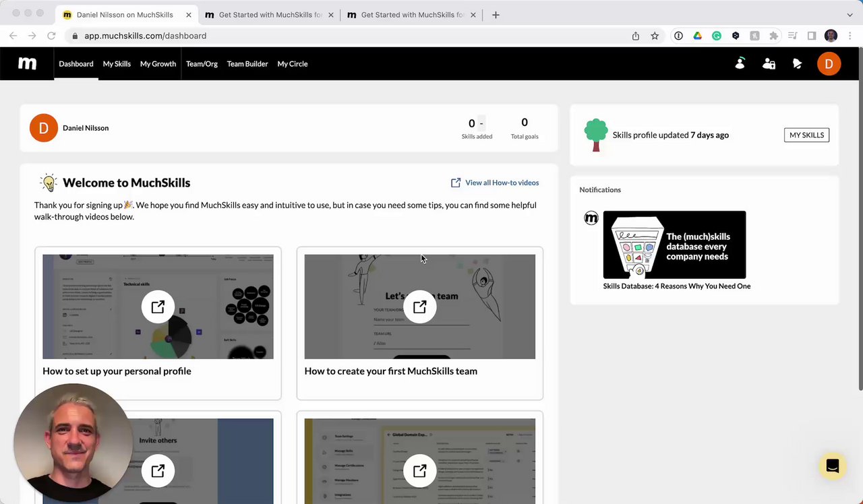Open the View all How-to videos link

(x=502, y=183)
